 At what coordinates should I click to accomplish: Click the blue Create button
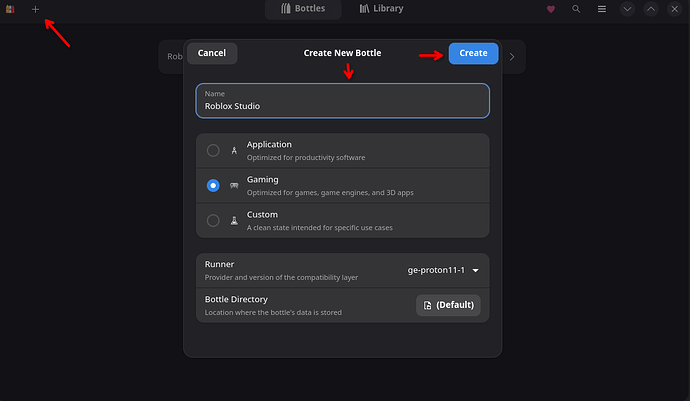coord(473,53)
